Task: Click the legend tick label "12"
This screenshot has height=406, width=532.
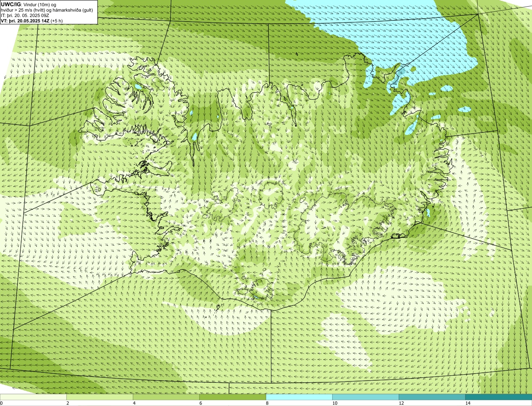Action: [x=401, y=403]
